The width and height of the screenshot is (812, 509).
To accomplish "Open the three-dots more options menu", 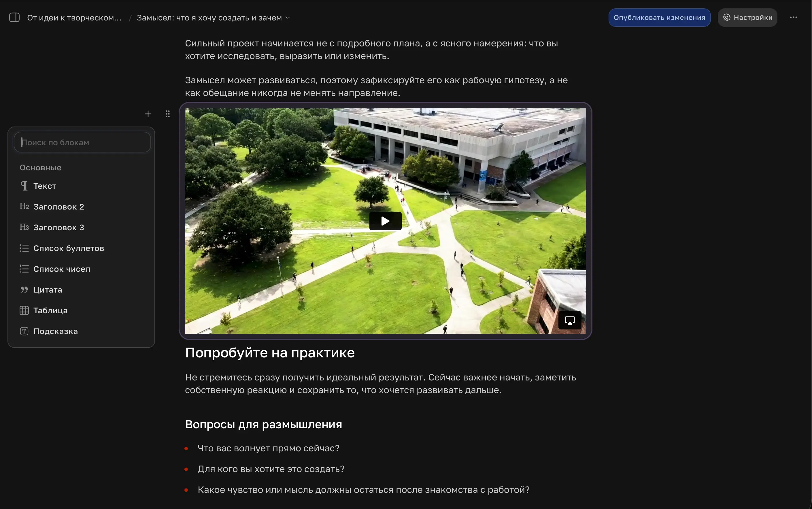I will pyautogui.click(x=793, y=18).
